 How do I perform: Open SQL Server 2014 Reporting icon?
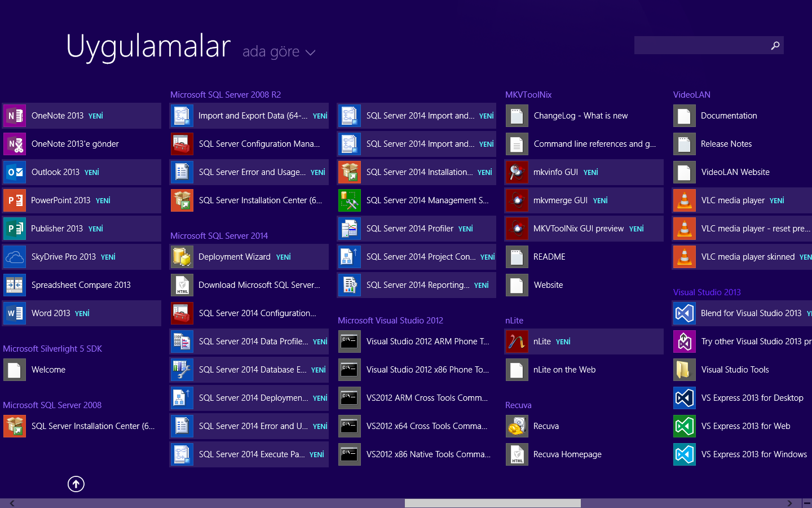click(x=350, y=285)
